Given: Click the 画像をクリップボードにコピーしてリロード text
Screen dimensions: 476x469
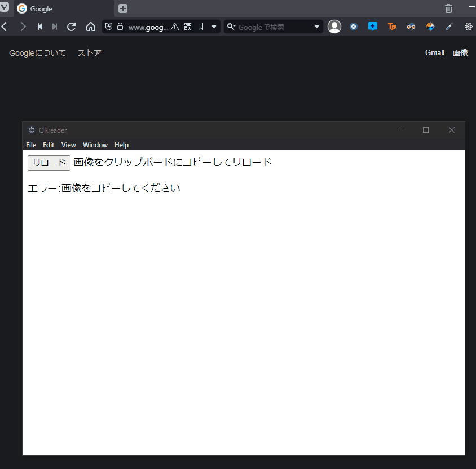Looking at the screenshot, I should click(x=173, y=162).
